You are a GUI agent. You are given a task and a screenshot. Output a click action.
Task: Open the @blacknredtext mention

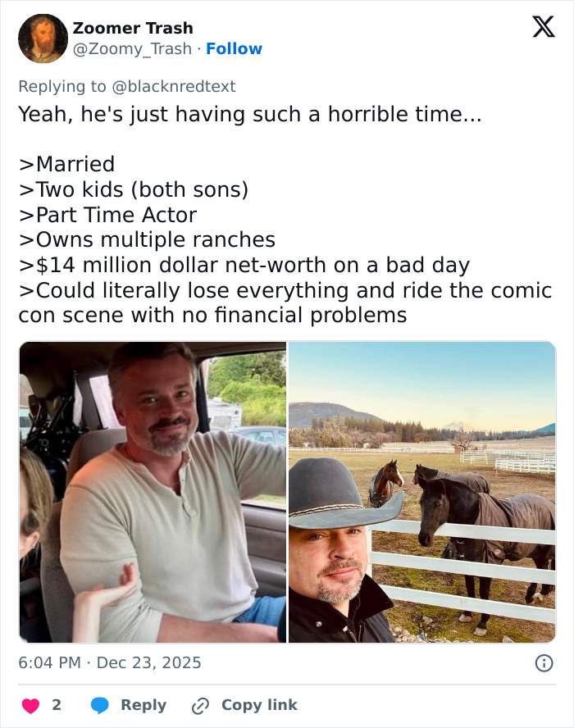click(176, 86)
